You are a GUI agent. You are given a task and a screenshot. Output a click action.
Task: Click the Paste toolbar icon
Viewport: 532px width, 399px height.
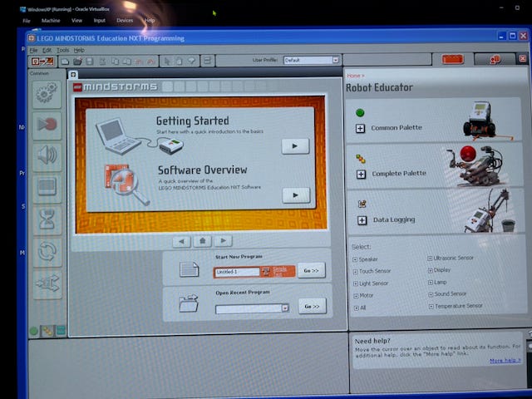pos(126,62)
